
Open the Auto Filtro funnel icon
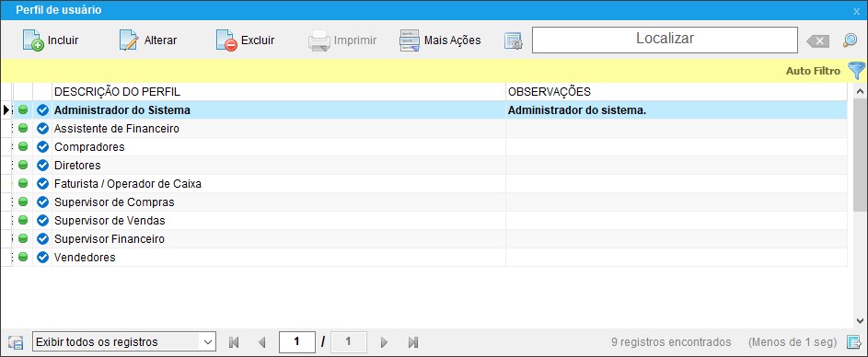pyautogui.click(x=856, y=70)
